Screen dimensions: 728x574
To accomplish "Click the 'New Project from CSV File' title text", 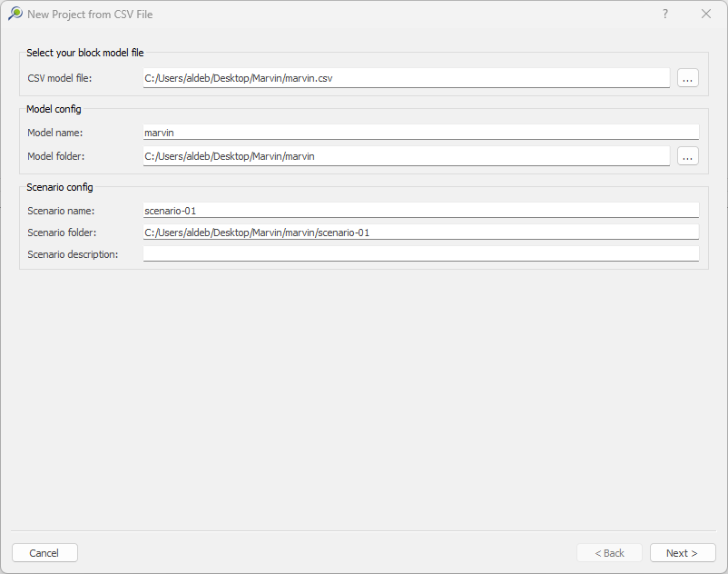I will 90,15.
